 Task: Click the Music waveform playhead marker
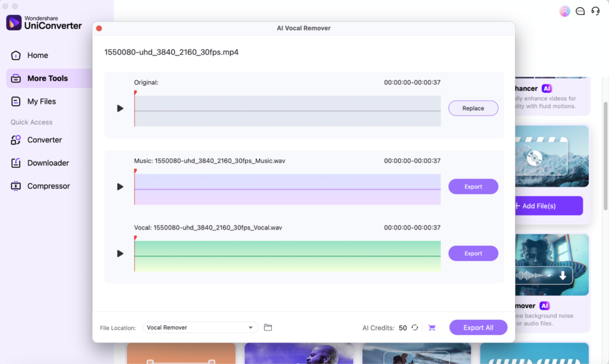pos(136,172)
